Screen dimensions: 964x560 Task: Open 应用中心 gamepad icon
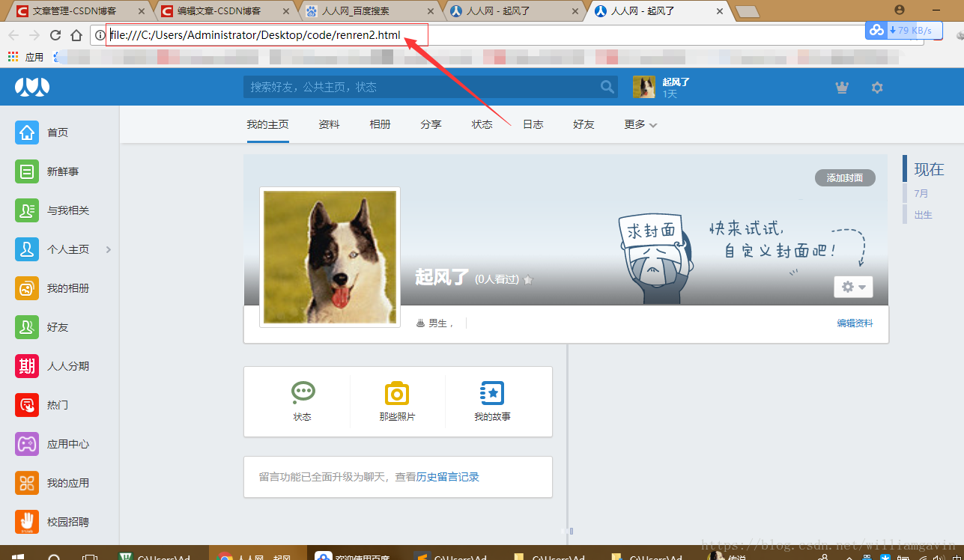click(x=27, y=444)
